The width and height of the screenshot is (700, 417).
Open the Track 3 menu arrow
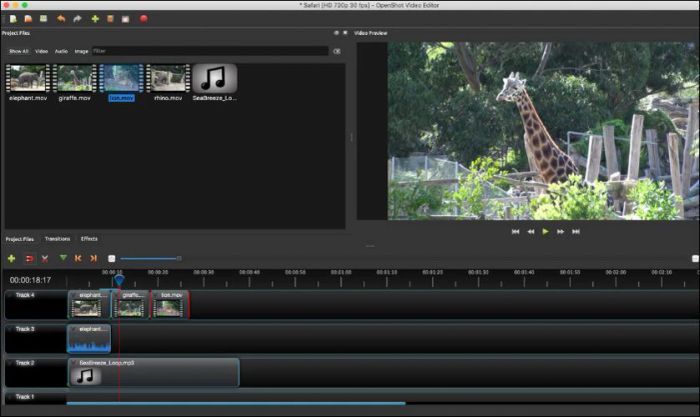point(10,329)
